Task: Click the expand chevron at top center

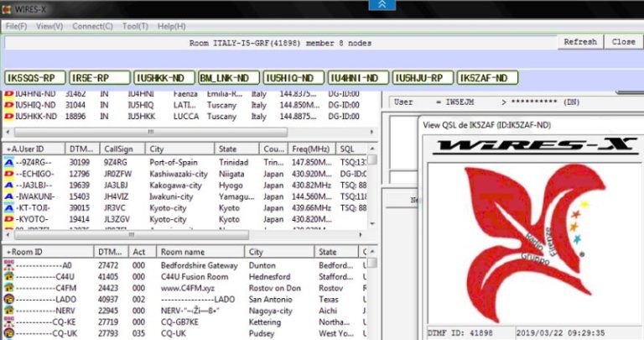Action: click(x=382, y=4)
